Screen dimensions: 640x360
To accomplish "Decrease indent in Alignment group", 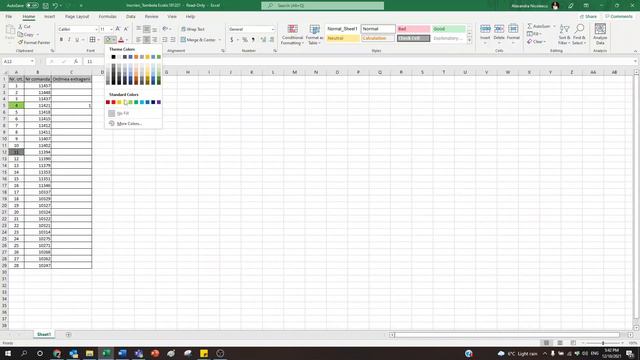I will tap(165, 40).
